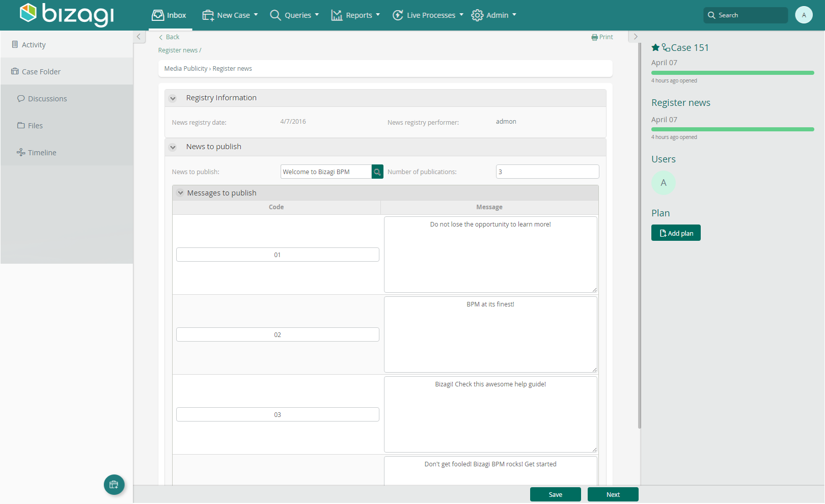
Task: Open the New Case menu
Action: [230, 15]
